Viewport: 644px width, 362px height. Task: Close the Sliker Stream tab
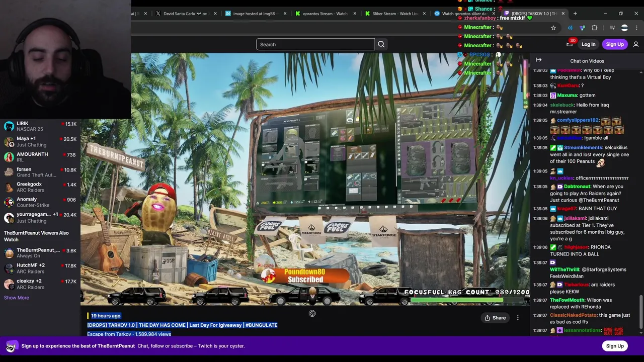[425, 14]
